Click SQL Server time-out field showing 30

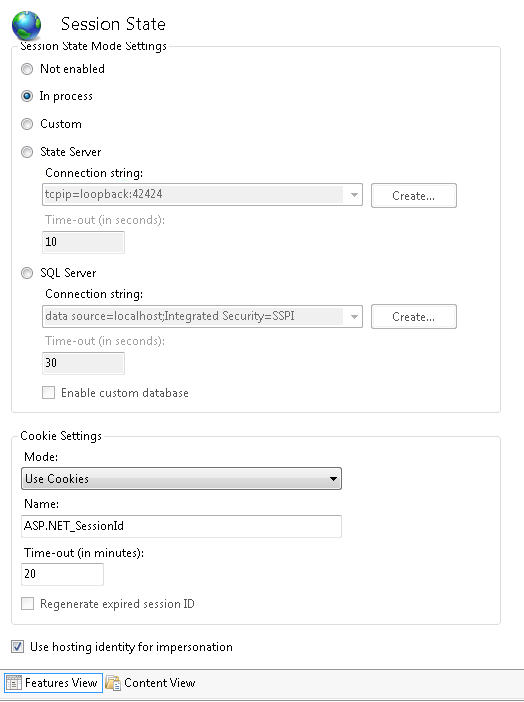click(x=83, y=363)
